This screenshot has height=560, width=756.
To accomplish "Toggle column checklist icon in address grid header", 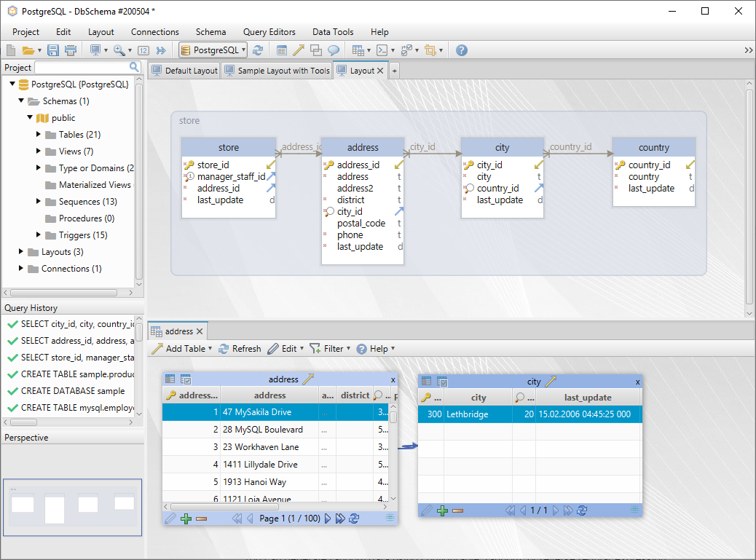I will [185, 379].
